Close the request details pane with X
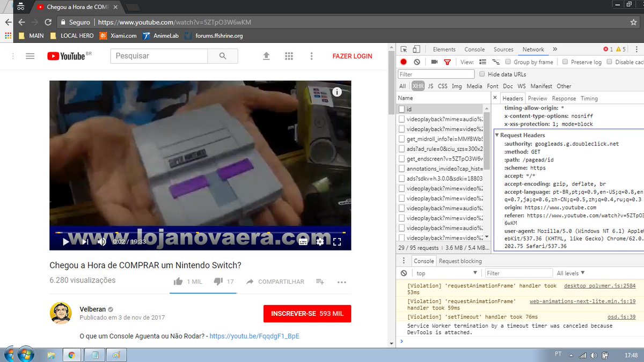The image size is (644, 362). point(495,98)
